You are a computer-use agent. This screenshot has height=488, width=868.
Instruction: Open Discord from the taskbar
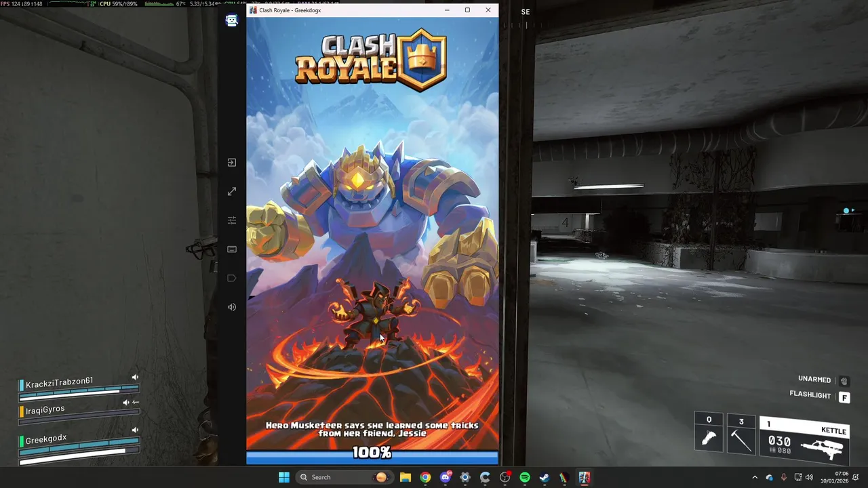point(446,477)
